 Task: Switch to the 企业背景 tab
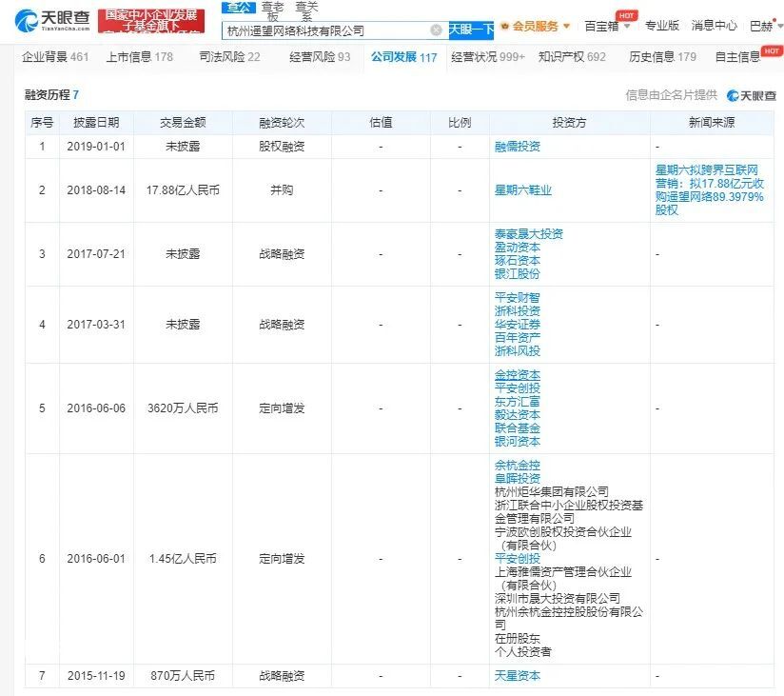[55, 57]
